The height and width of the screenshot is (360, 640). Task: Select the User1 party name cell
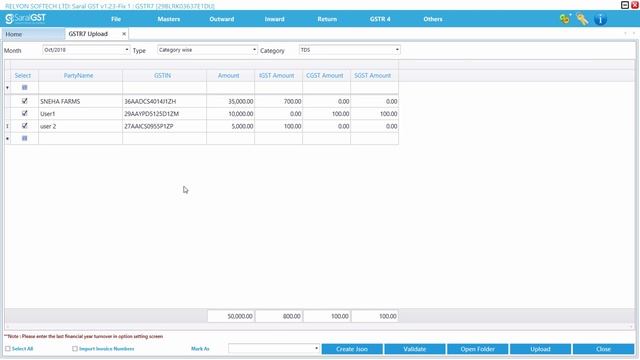click(x=80, y=113)
